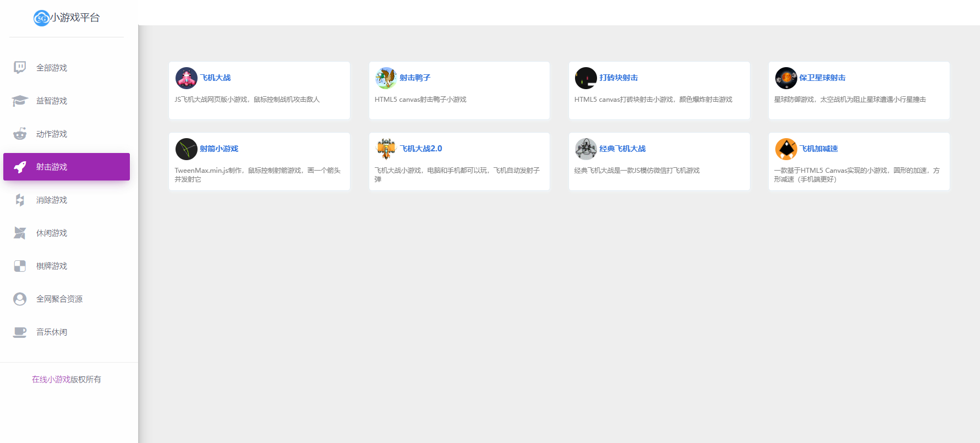Click the 经典飞机大战 gray plane icon

(x=586, y=149)
